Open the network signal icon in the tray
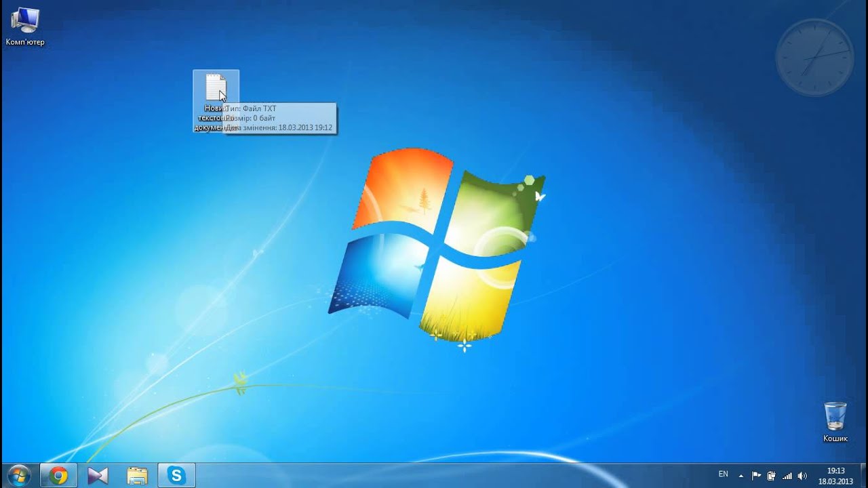This screenshot has height=488, width=868. (787, 476)
